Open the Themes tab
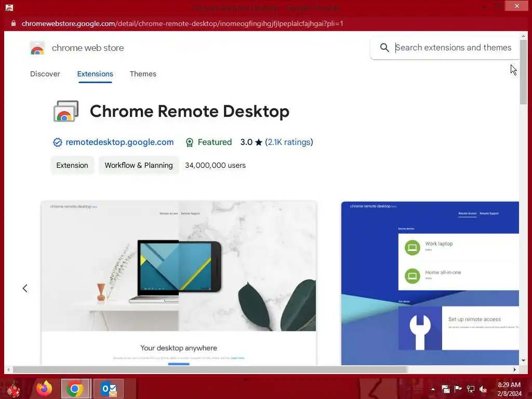The height and width of the screenshot is (399, 532). coord(143,74)
